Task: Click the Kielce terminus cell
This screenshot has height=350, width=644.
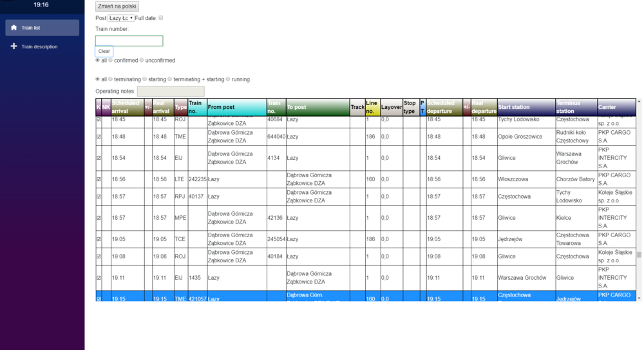Action: pos(576,218)
